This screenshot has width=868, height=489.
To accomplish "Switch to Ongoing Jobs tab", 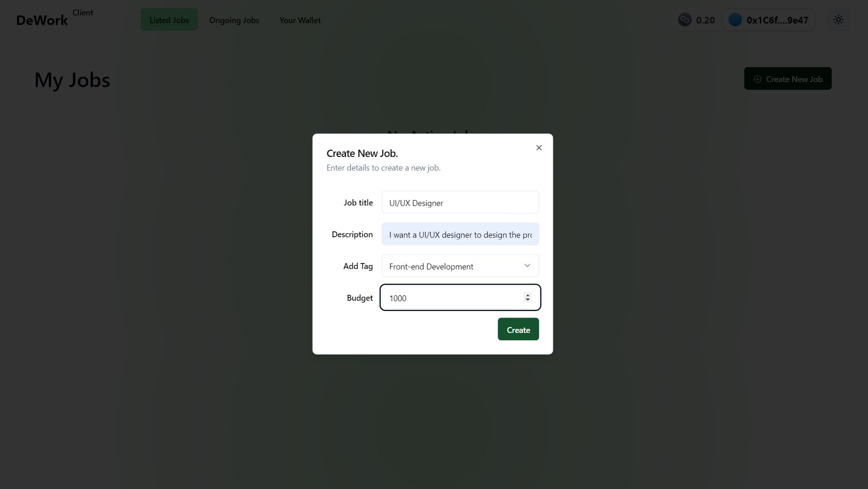I will pos(234,20).
